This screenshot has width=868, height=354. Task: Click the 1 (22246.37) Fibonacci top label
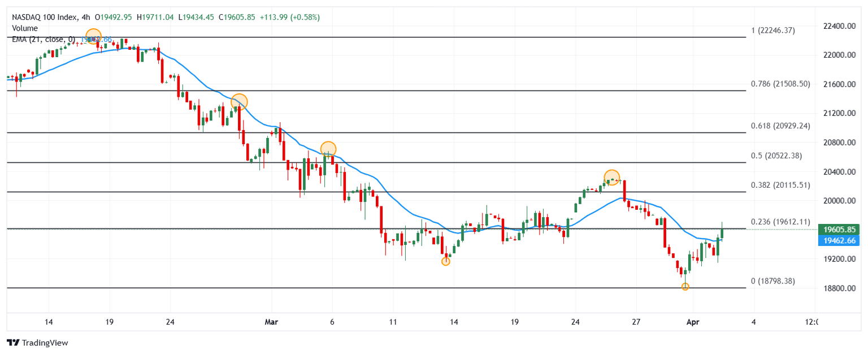click(772, 31)
